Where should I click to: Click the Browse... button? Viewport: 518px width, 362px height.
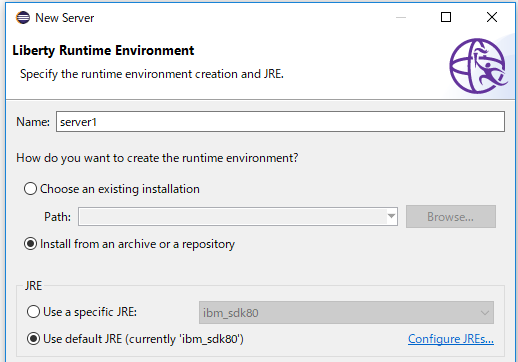(451, 217)
